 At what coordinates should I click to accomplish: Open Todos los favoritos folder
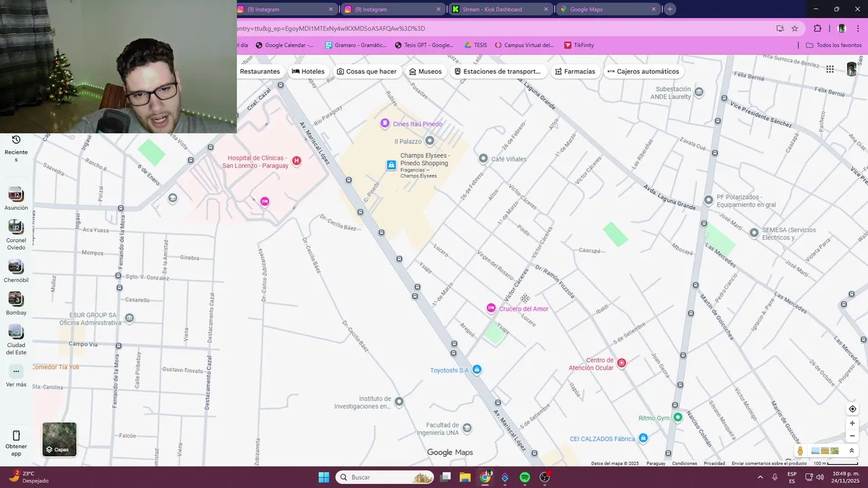click(x=833, y=45)
